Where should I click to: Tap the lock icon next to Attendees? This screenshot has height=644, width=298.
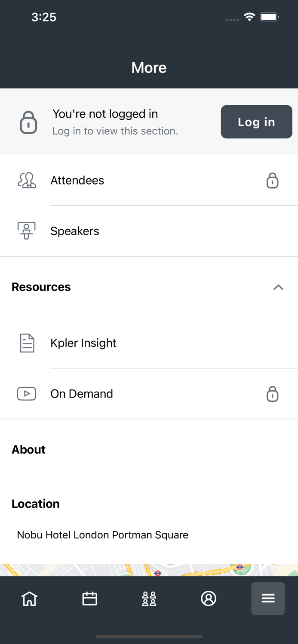[272, 181]
